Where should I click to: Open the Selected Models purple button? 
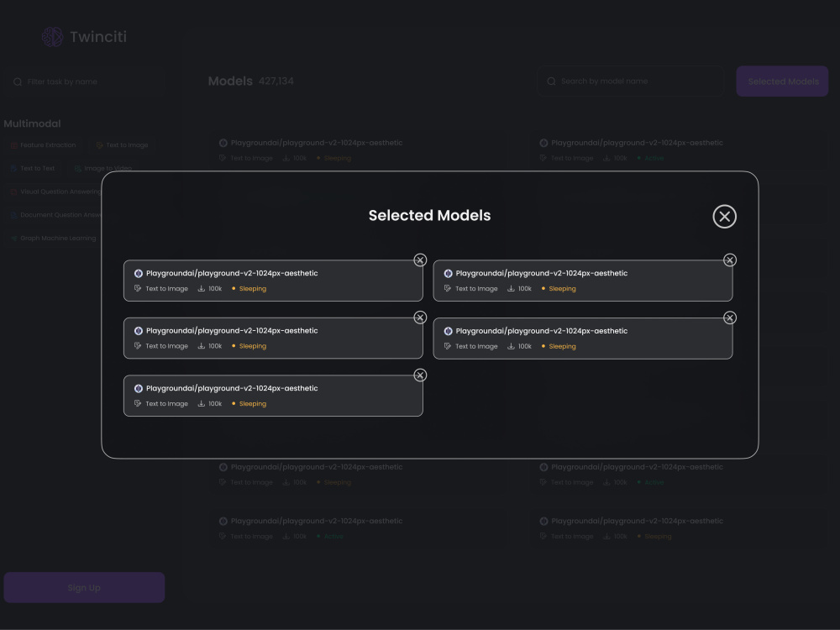[782, 81]
